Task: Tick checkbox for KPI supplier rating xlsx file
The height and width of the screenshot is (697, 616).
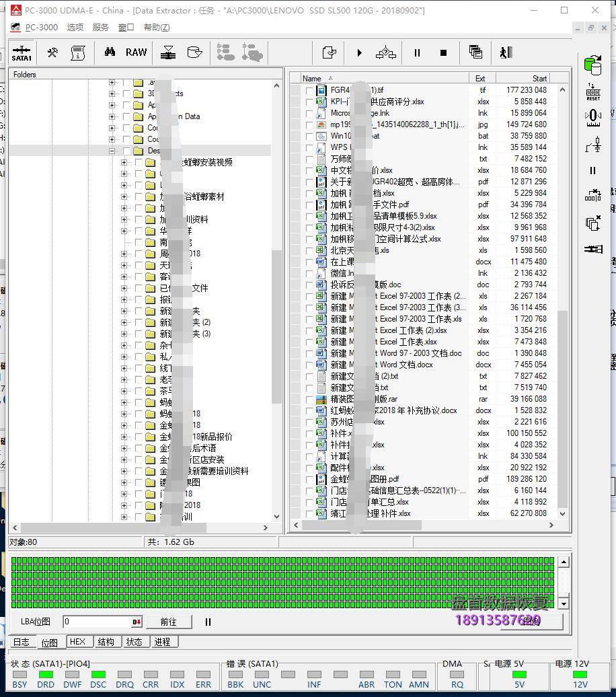Action: tap(309, 102)
